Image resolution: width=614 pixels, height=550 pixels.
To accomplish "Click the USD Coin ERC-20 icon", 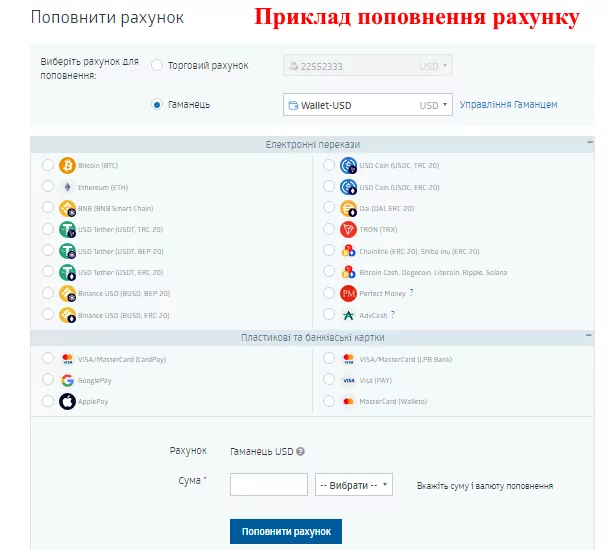I will click(x=348, y=187).
